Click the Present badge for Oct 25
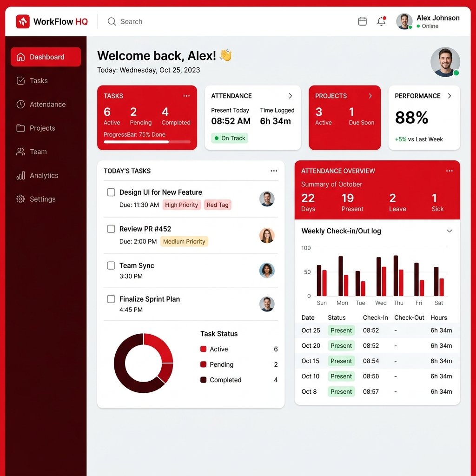 pos(341,331)
